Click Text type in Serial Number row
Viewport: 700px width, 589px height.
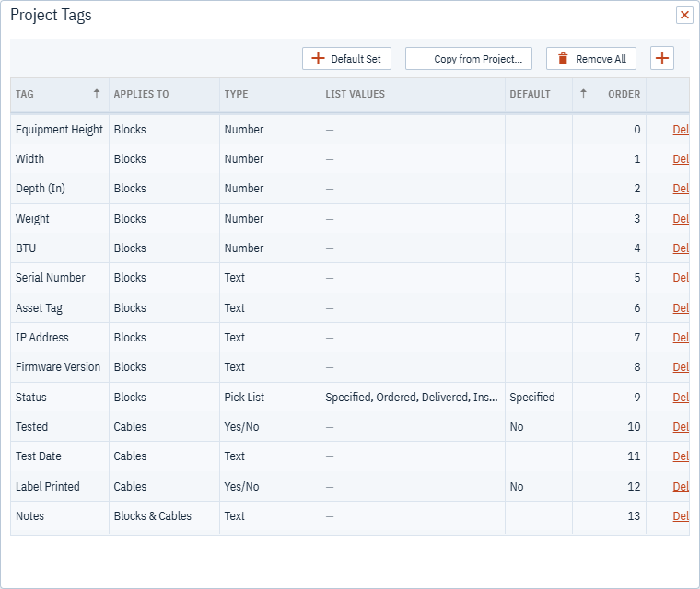234,278
